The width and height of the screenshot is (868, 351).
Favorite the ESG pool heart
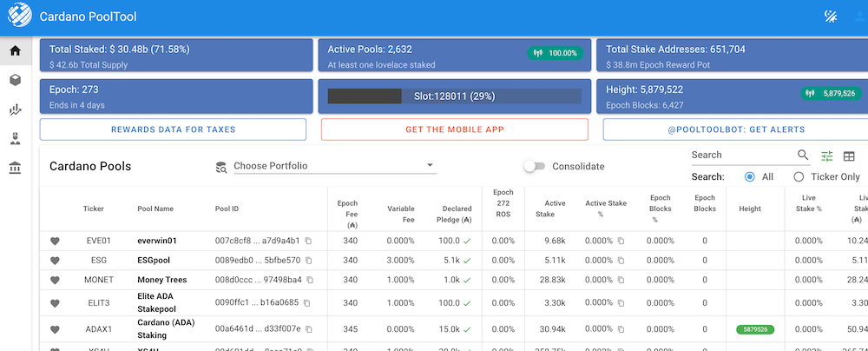click(54, 261)
